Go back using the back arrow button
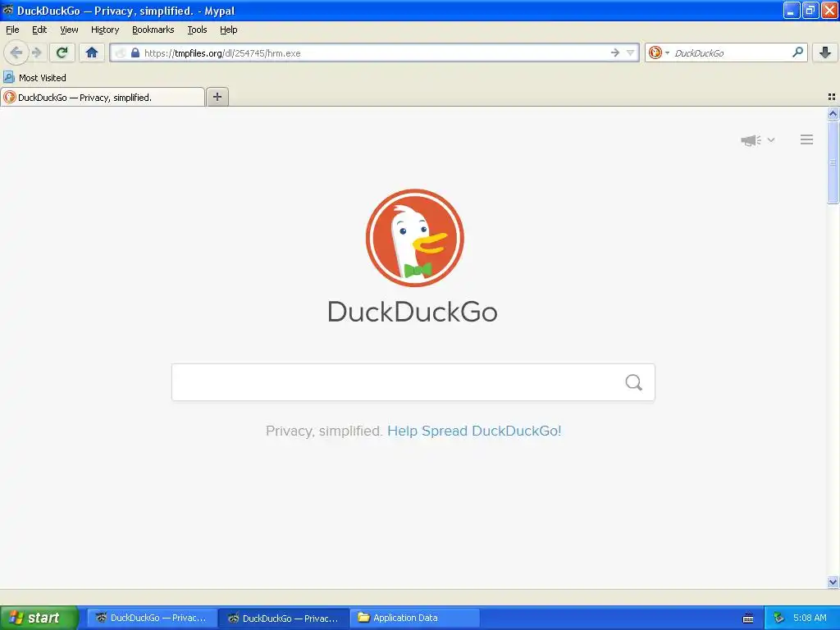The height and width of the screenshot is (630, 840). 16,52
